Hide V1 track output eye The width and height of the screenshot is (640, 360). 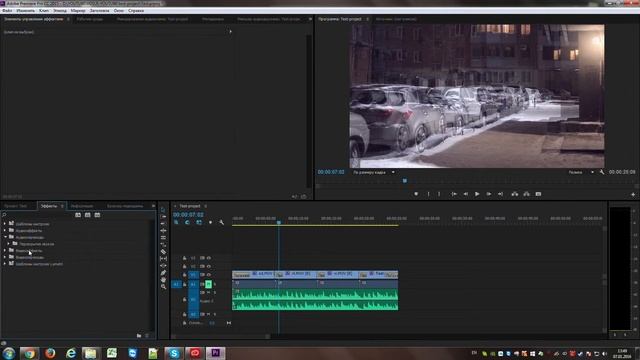click(209, 275)
